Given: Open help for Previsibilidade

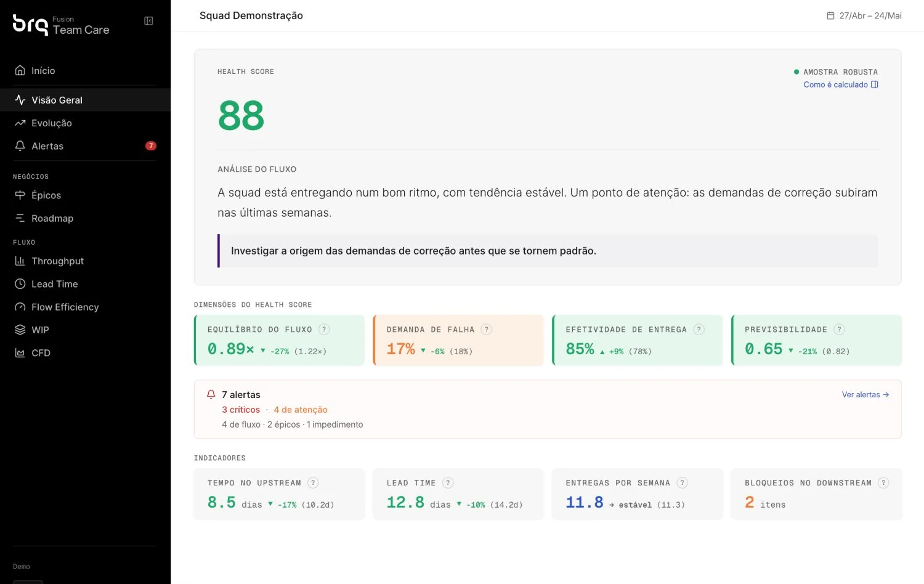Looking at the screenshot, I should 839,330.
